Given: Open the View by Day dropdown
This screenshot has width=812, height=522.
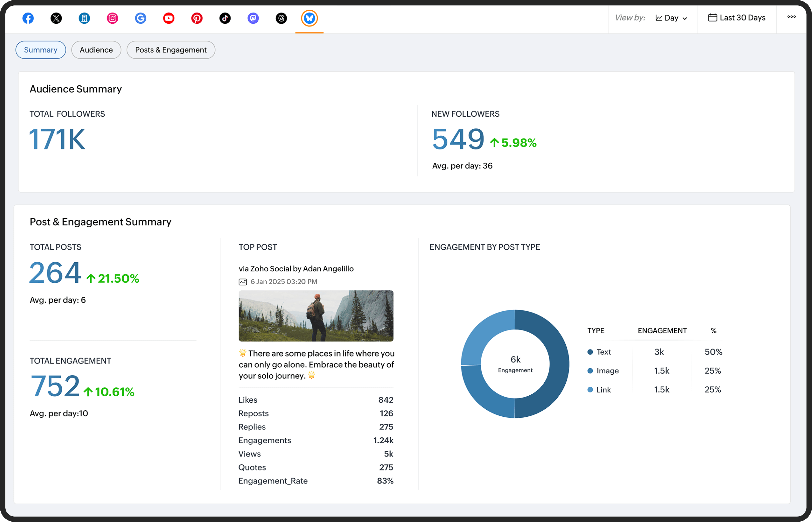Looking at the screenshot, I should pyautogui.click(x=671, y=18).
